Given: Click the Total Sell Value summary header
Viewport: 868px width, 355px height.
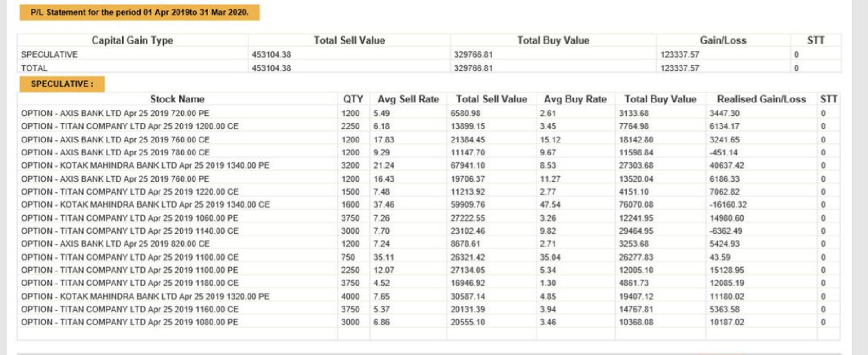Looking at the screenshot, I should point(349,40).
